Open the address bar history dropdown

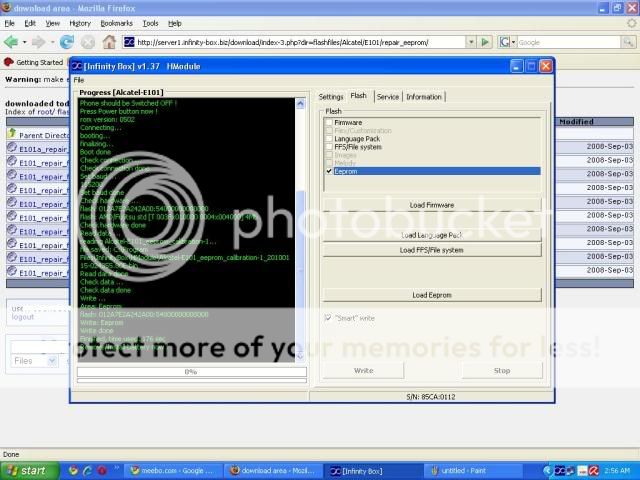coord(470,42)
